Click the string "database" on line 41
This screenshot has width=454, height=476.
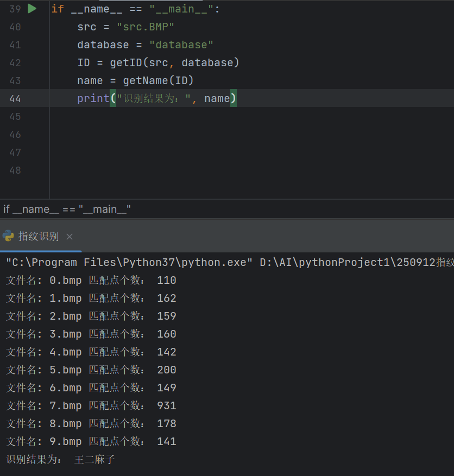(181, 45)
